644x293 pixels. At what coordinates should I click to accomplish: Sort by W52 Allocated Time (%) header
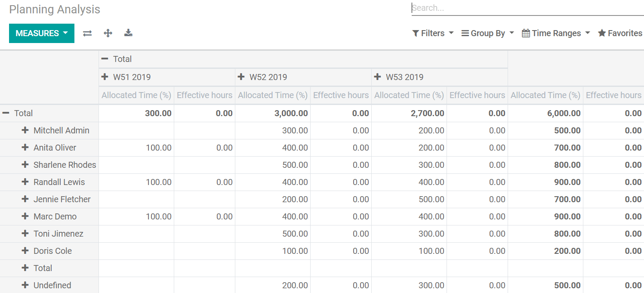click(273, 96)
